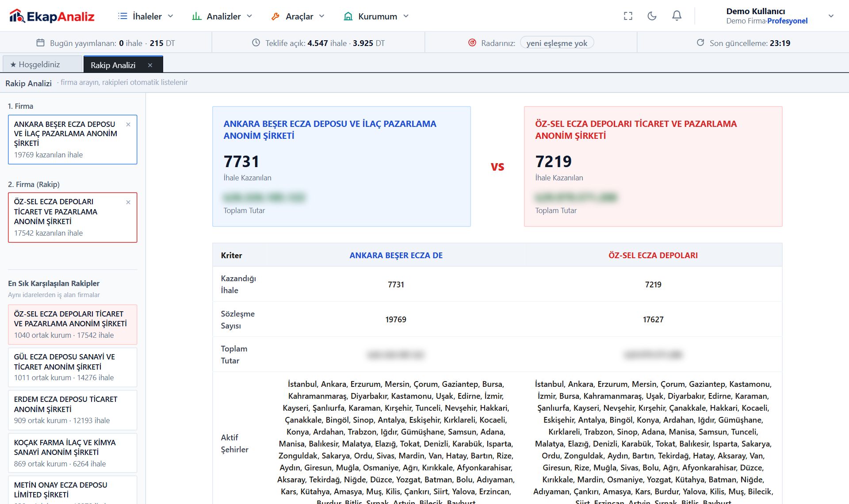Expand the Kurumum dropdown chevron

coord(406,16)
